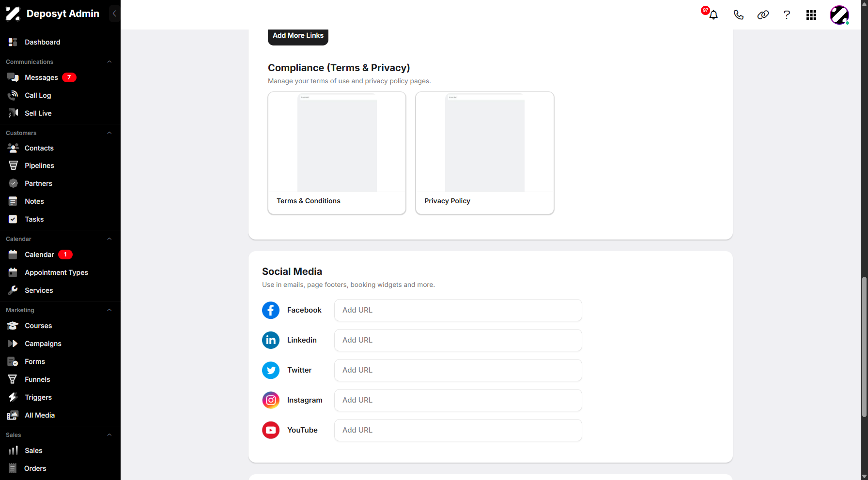Viewport: 868px width, 480px height.
Task: Collapse the Sales section
Action: click(109, 435)
